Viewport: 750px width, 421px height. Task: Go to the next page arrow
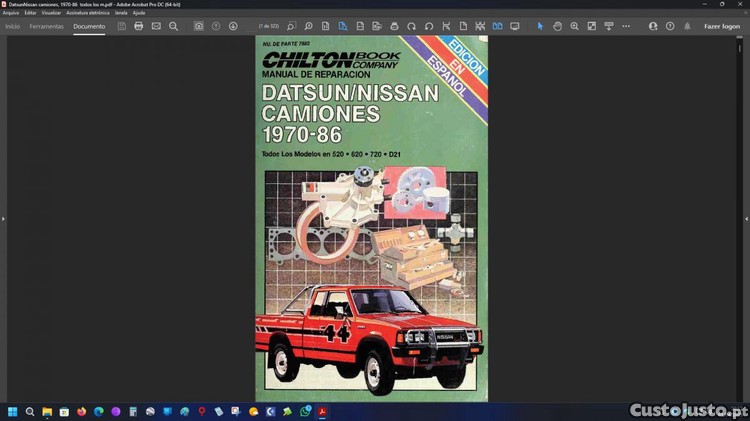point(233,26)
